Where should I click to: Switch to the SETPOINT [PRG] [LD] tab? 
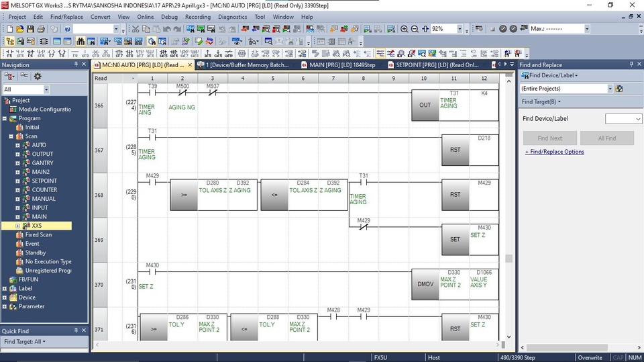tap(433, 65)
